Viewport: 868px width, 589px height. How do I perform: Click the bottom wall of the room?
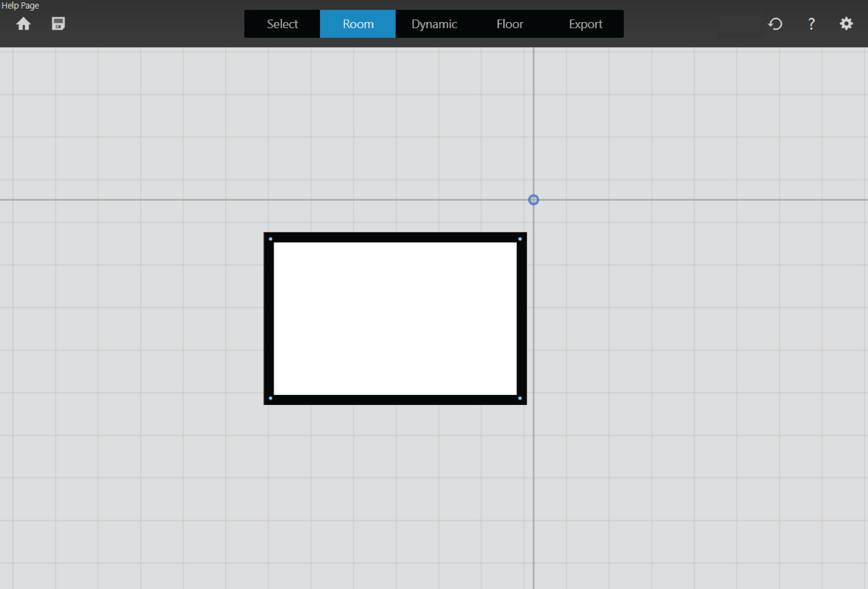(395, 400)
